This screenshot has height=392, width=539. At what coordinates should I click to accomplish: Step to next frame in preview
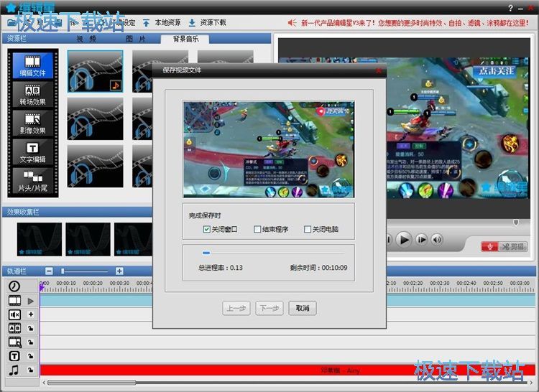click(x=421, y=239)
